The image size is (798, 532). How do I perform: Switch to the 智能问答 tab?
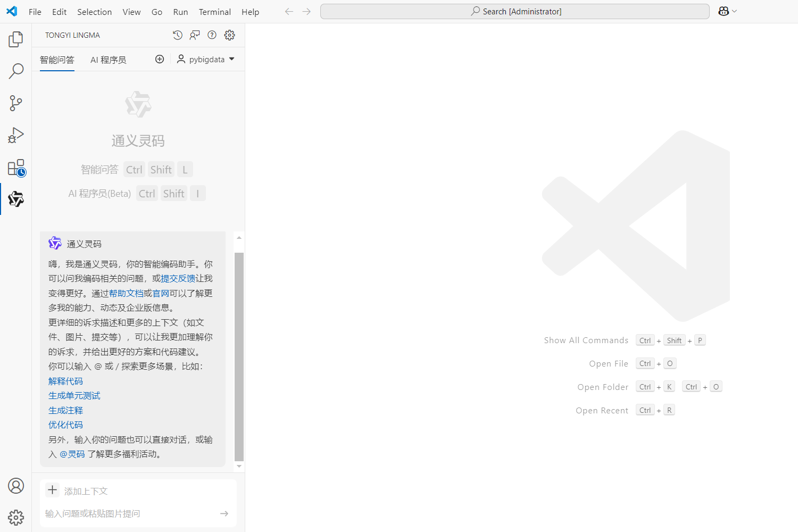(57, 60)
